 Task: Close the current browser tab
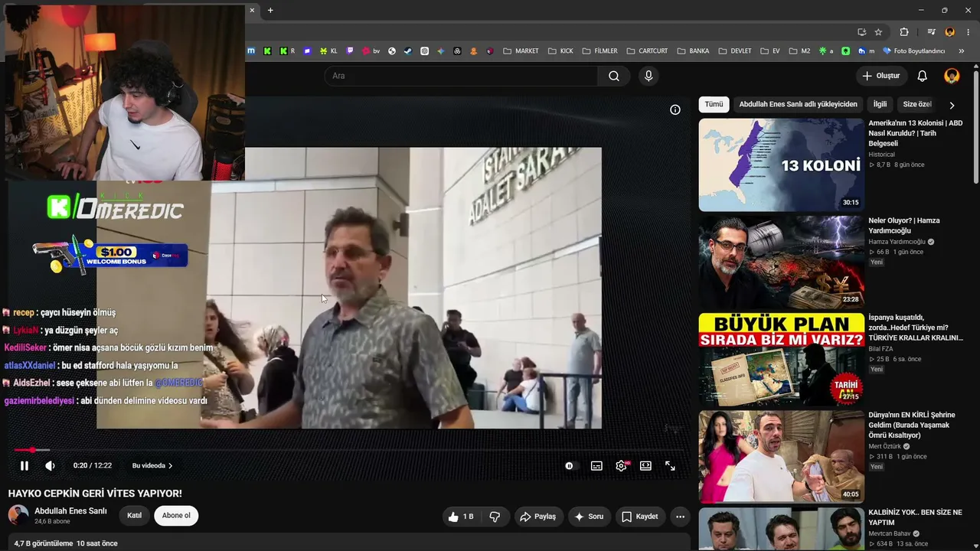(252, 10)
